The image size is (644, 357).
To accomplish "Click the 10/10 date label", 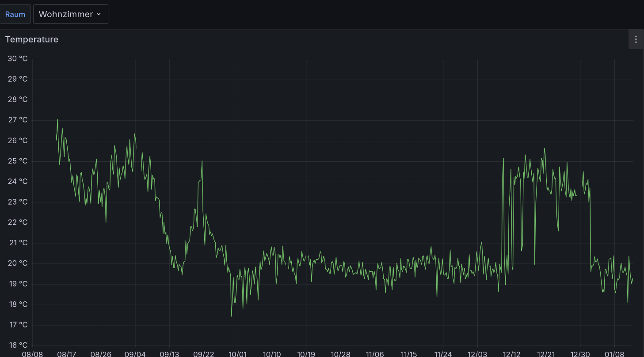I will pos(272,354).
